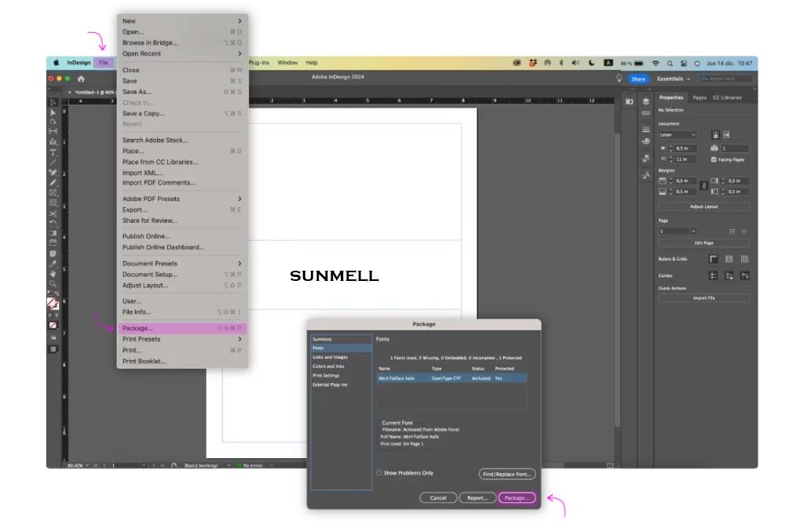Image resolution: width=804 pixels, height=532 pixels.
Task: Pick the Zoom tool magnifier
Action: click(x=53, y=284)
